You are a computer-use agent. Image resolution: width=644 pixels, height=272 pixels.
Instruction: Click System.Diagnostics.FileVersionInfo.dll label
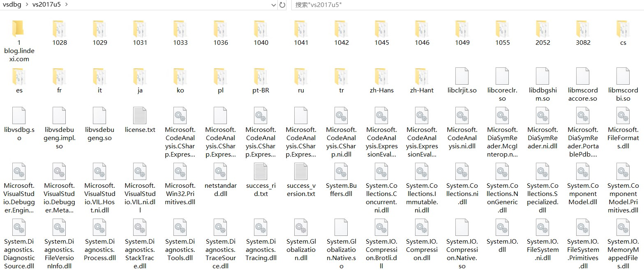60,254
